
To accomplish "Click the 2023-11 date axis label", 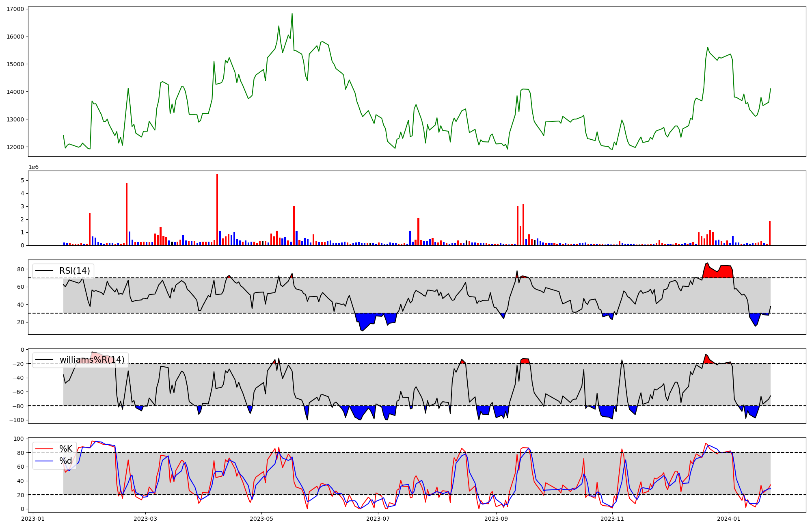I will [612, 519].
